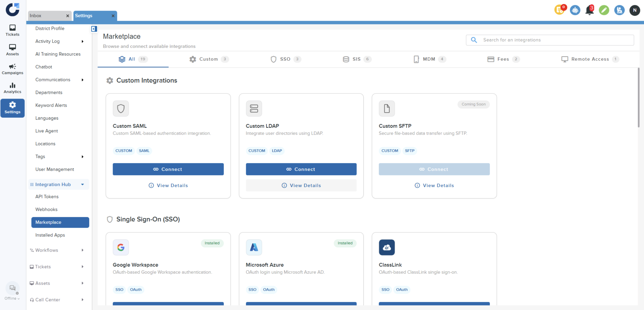Screen dimensions: 644x310
Task: View Details for Custom LDAP
Action: 301,185
